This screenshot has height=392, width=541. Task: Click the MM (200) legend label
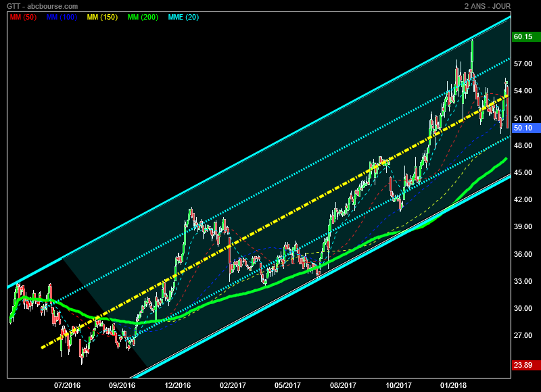[143, 18]
